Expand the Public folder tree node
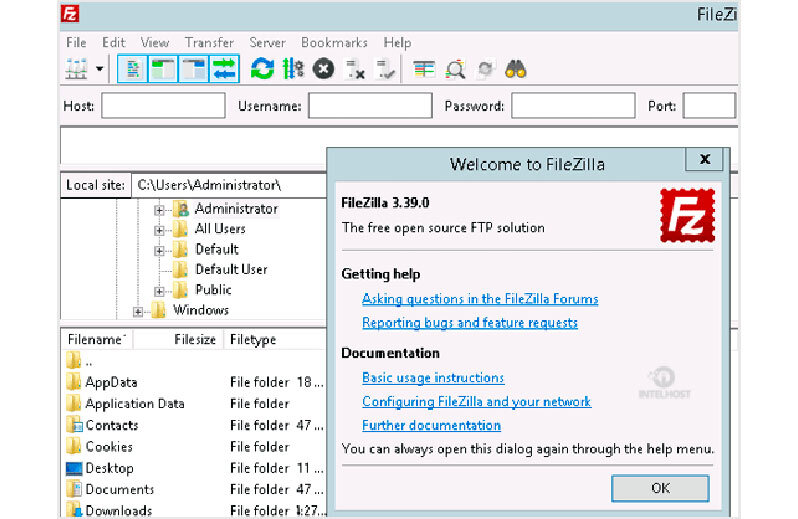The width and height of the screenshot is (798, 519). (x=159, y=291)
